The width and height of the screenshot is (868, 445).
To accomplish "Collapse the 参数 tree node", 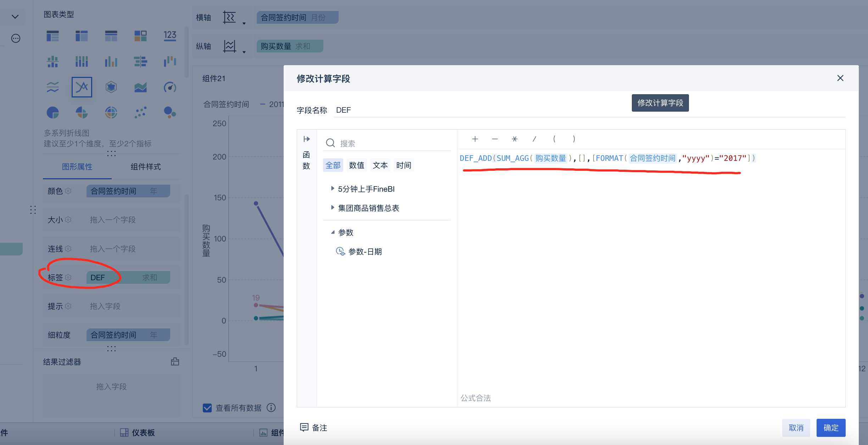I will click(x=333, y=232).
